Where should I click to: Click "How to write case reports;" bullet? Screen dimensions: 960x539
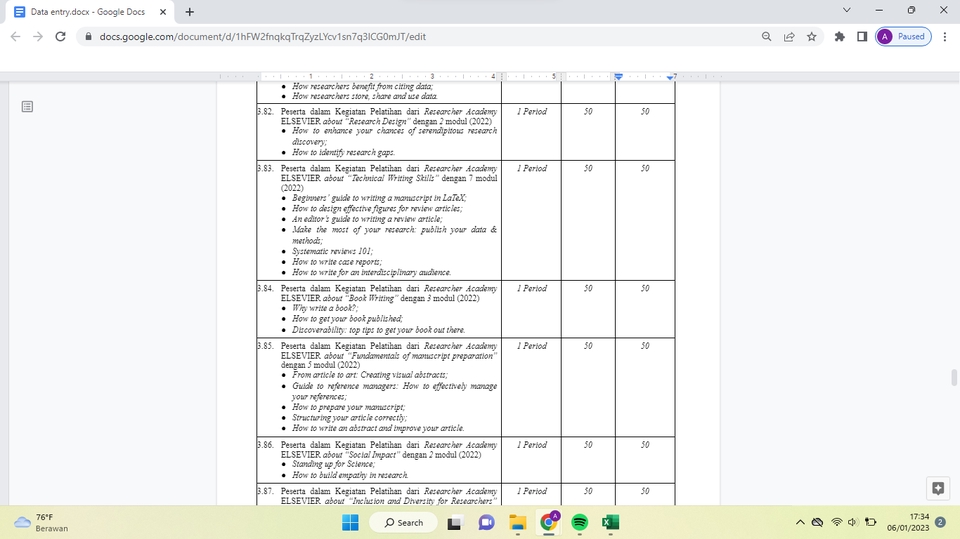pos(337,262)
